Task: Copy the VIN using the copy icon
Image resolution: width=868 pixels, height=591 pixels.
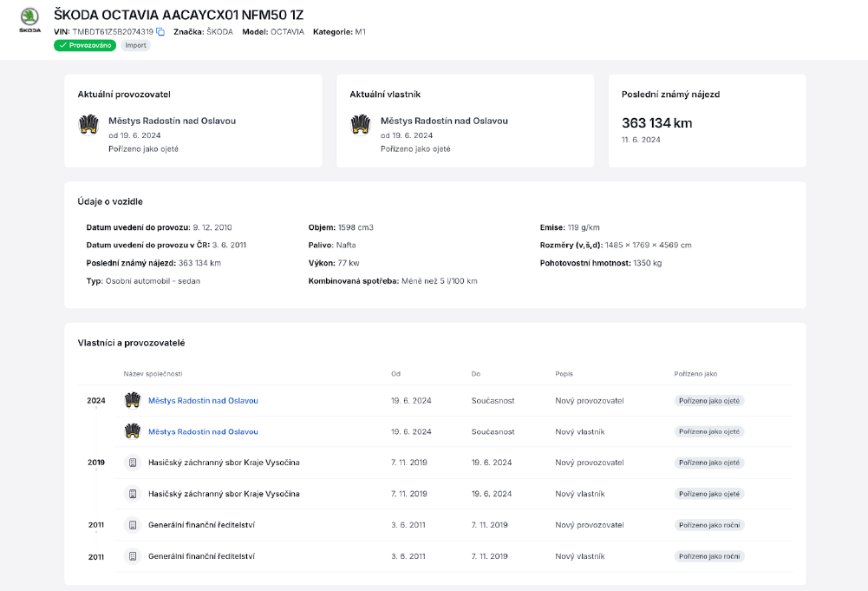Action: click(160, 32)
